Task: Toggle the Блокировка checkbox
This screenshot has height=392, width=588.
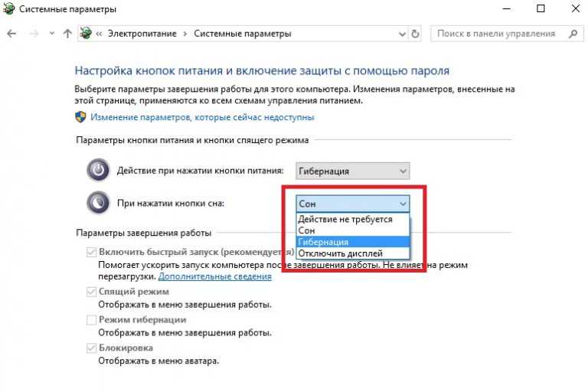Action: tap(91, 348)
